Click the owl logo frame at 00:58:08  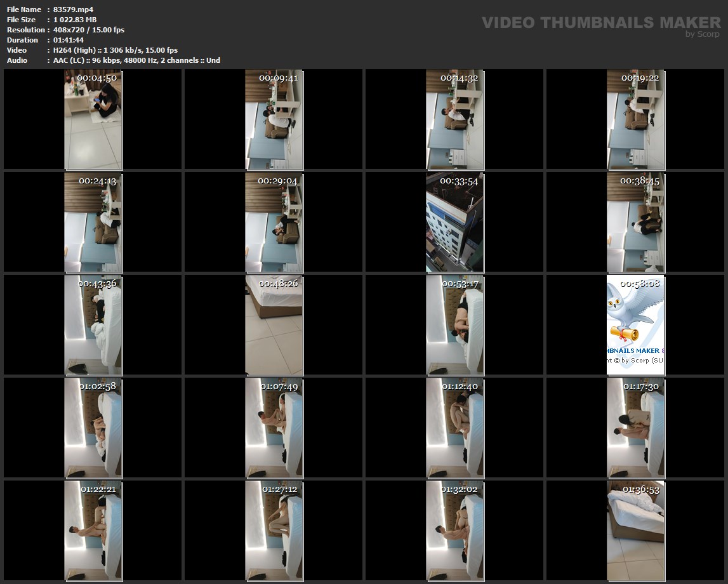coord(635,325)
